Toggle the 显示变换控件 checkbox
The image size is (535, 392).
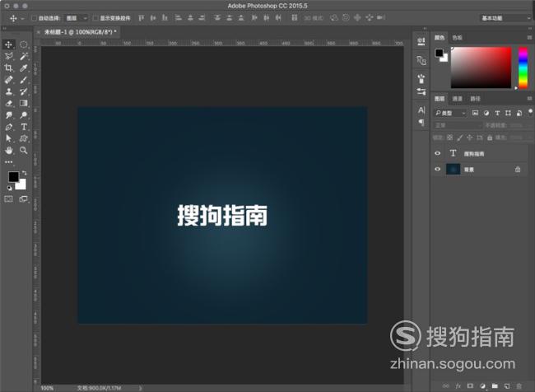[95, 18]
